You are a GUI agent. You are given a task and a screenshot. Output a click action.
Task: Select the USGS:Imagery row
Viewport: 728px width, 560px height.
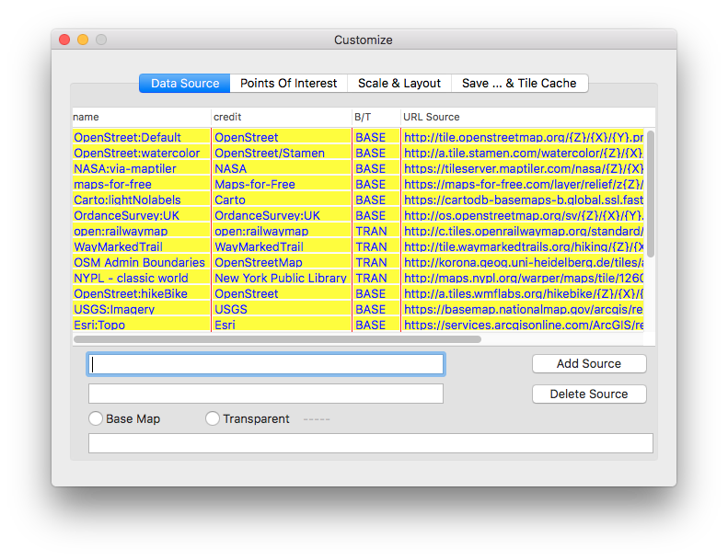click(358, 309)
